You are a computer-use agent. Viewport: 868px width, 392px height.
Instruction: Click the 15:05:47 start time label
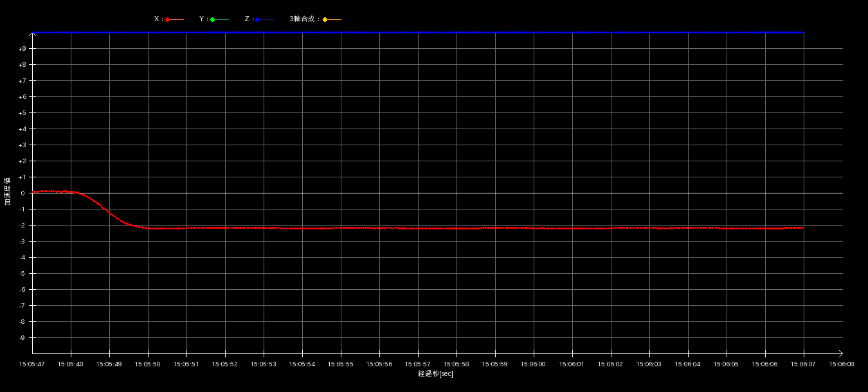click(x=32, y=364)
